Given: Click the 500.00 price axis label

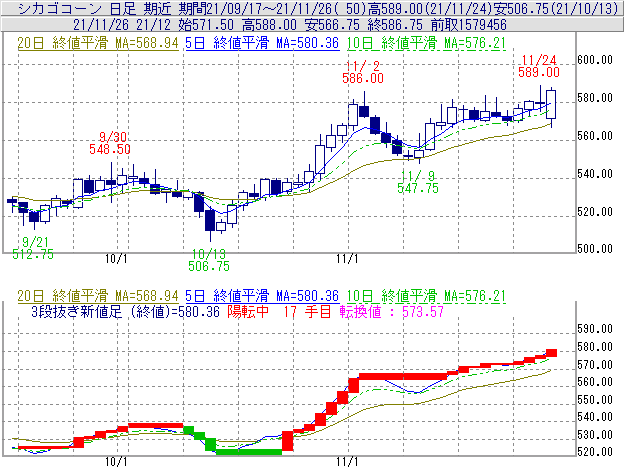Looking at the screenshot, I should [x=595, y=249].
